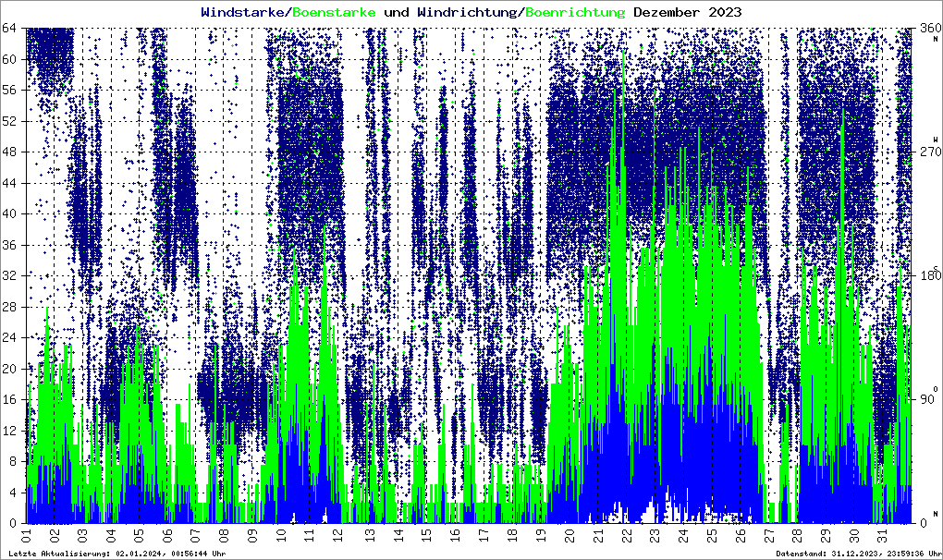The width and height of the screenshot is (943, 560).
Task: Click day 15 on the date axis
Action: pos(425,533)
